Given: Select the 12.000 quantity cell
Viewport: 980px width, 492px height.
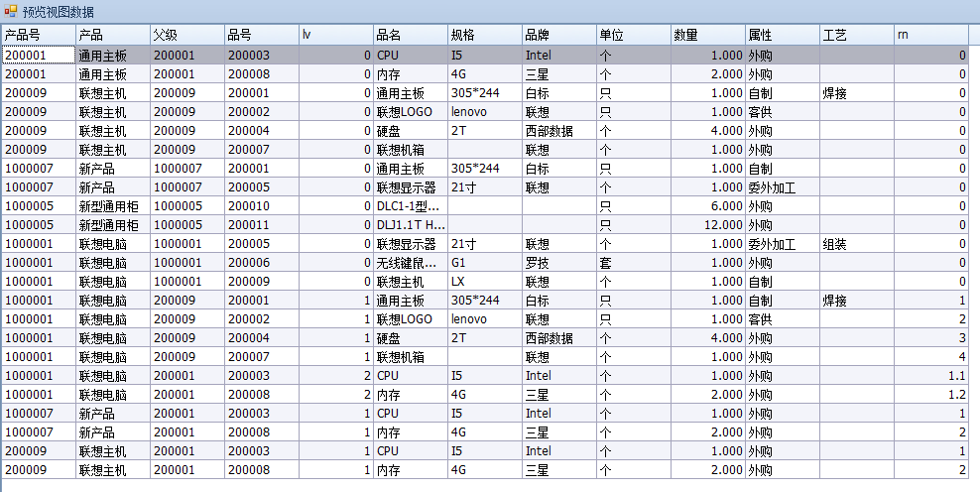Looking at the screenshot, I should (x=708, y=225).
